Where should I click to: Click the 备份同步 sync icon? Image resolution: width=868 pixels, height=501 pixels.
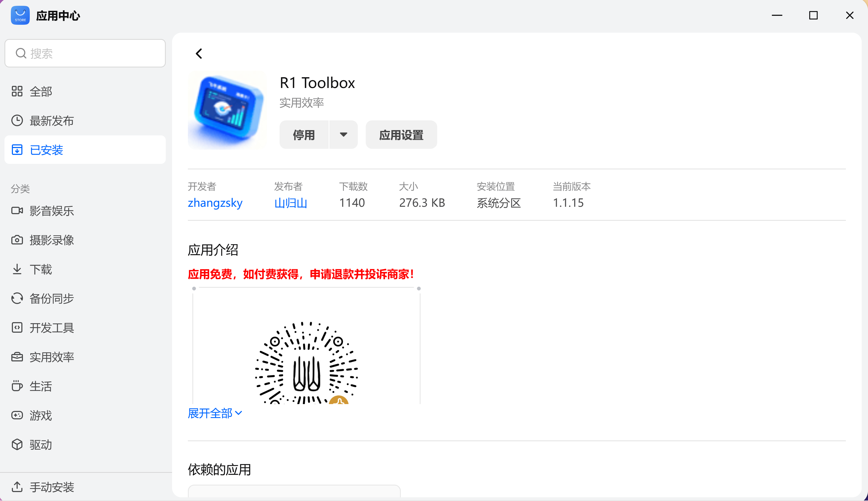pos(17,298)
